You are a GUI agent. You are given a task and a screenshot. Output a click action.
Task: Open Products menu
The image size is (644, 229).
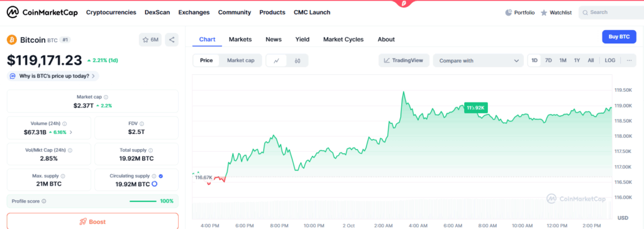(272, 13)
